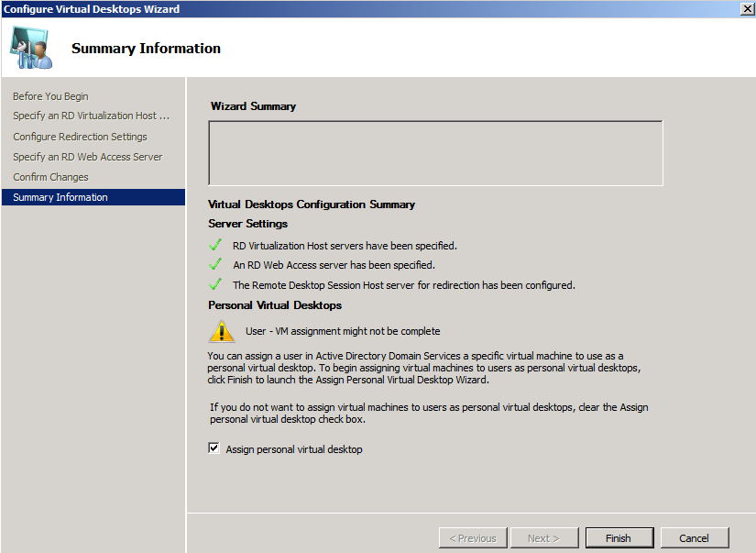
Task: Open the Configure Redirection Settings step
Action: 78,136
